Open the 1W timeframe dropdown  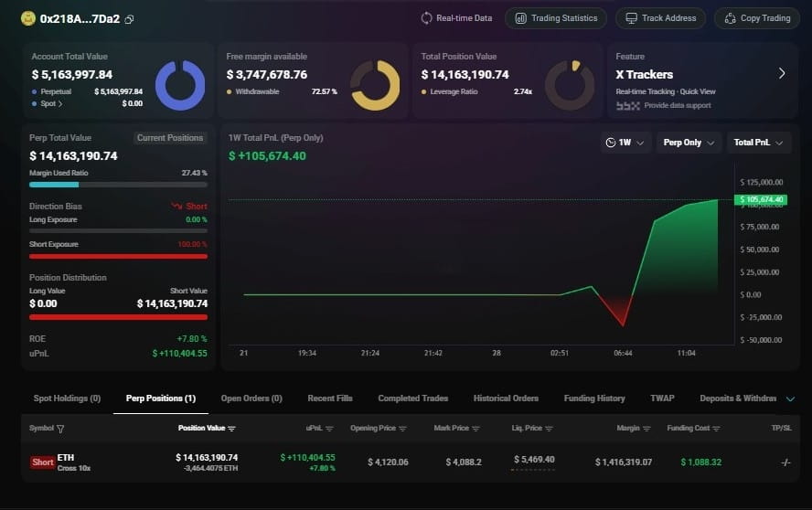point(625,143)
